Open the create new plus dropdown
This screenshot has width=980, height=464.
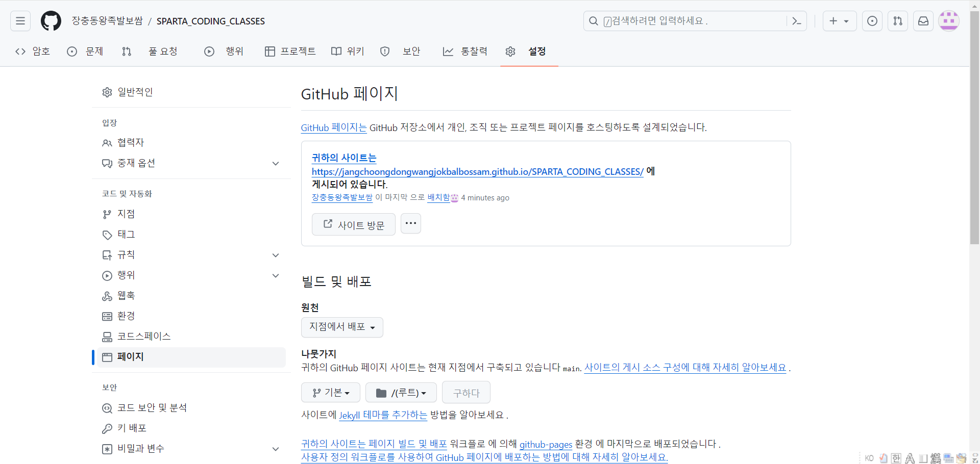840,21
